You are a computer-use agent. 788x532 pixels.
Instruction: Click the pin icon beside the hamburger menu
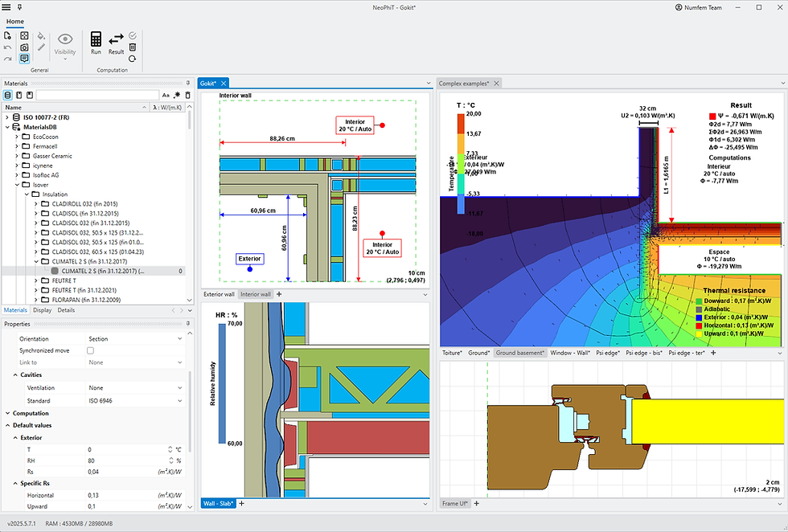(x=19, y=7)
